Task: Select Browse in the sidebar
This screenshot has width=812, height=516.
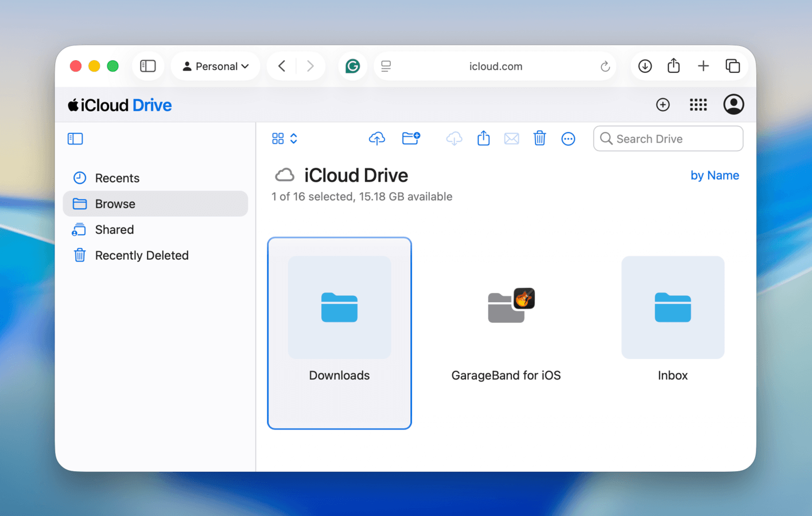Action: [x=155, y=204]
